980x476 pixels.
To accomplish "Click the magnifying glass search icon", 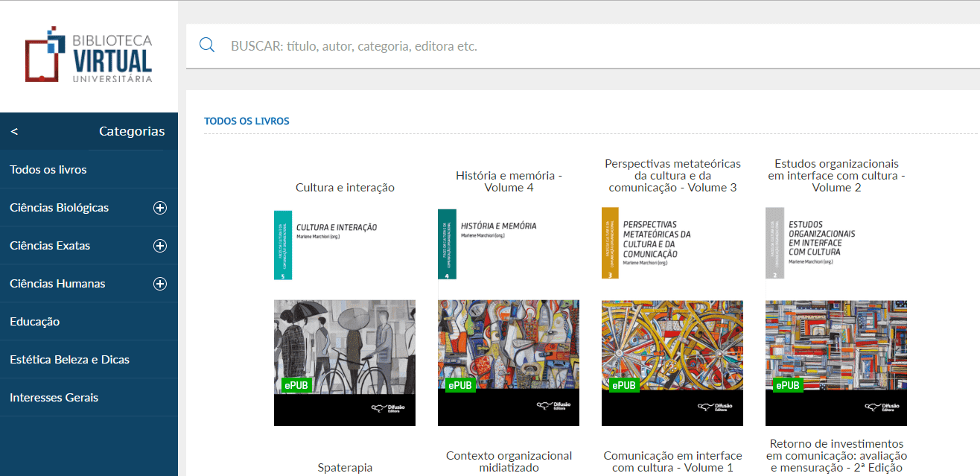I will tap(207, 45).
